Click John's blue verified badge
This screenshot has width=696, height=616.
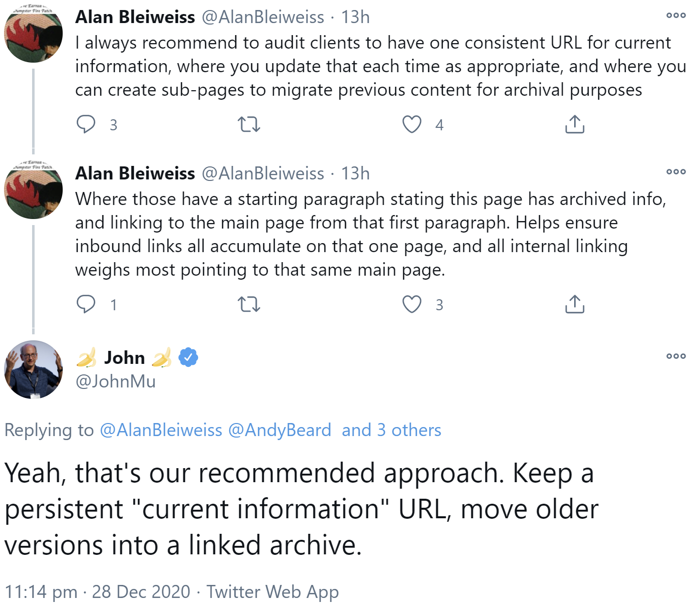coord(189,357)
